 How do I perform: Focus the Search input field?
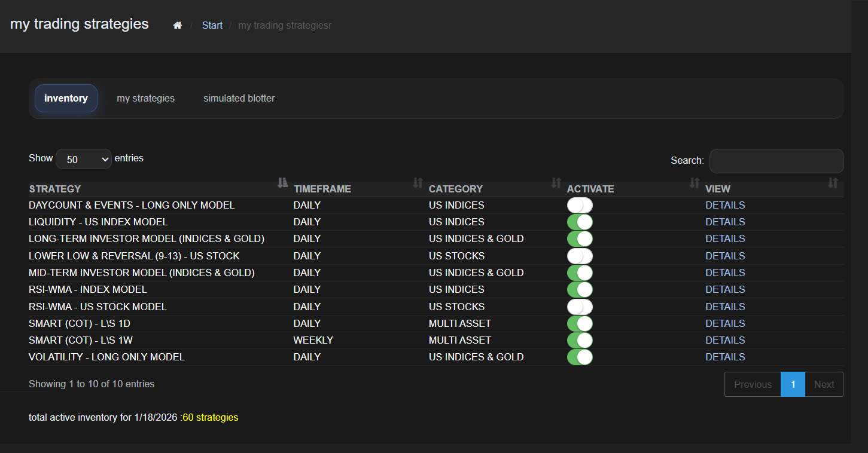(776, 161)
